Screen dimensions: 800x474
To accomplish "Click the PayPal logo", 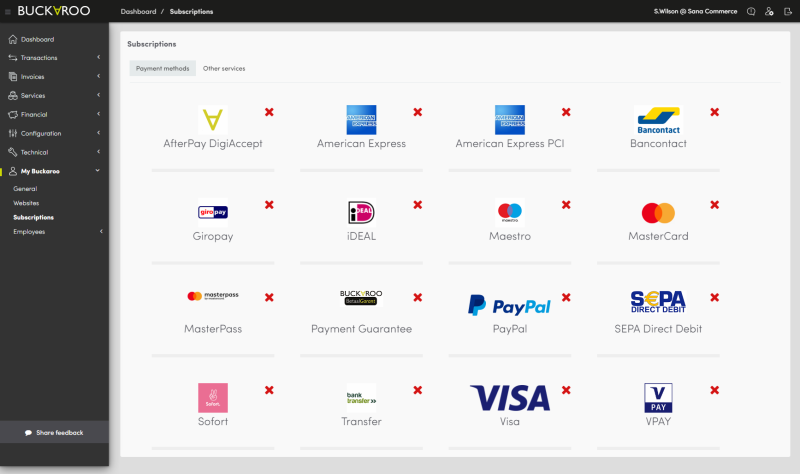I will click(x=509, y=305).
